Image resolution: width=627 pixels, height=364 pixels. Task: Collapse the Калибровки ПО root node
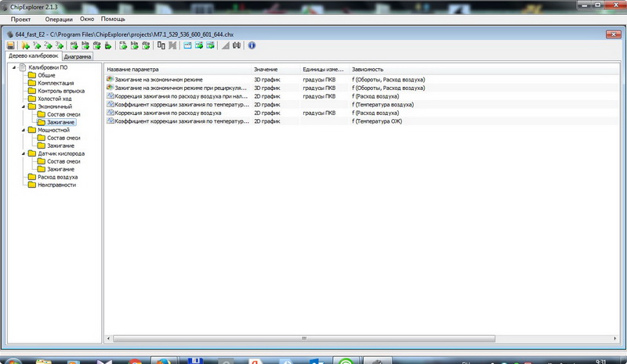click(x=13, y=68)
